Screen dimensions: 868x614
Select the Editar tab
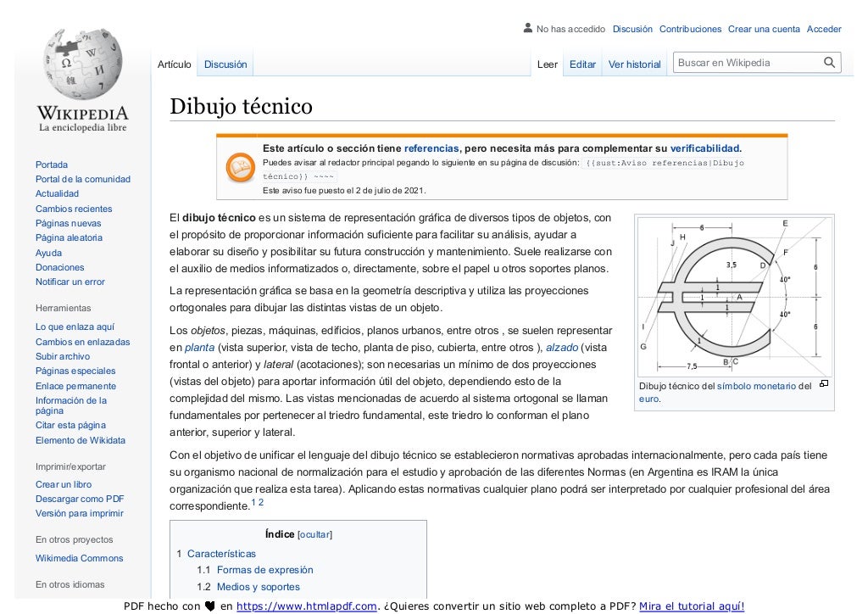coord(582,64)
